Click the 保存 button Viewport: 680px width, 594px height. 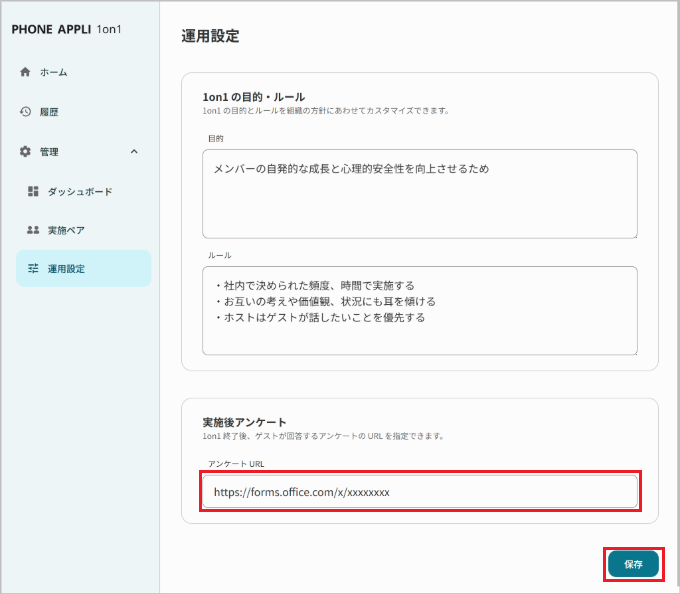tap(633, 564)
